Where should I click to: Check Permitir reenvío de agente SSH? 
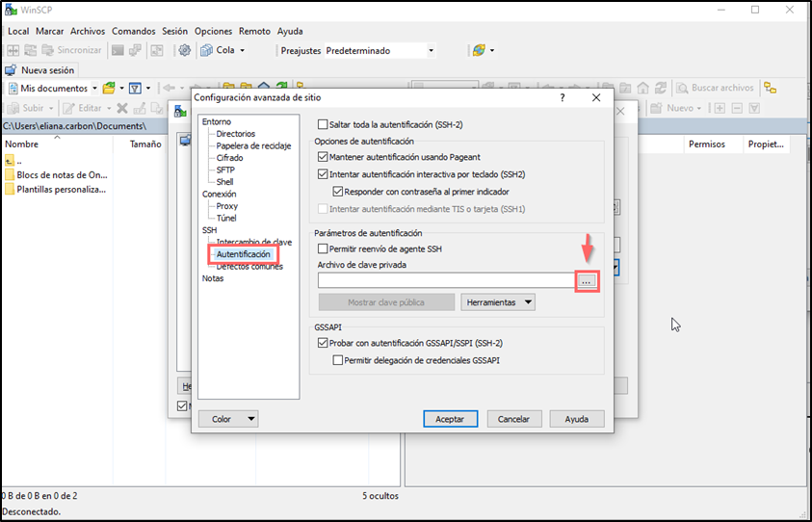coord(323,248)
